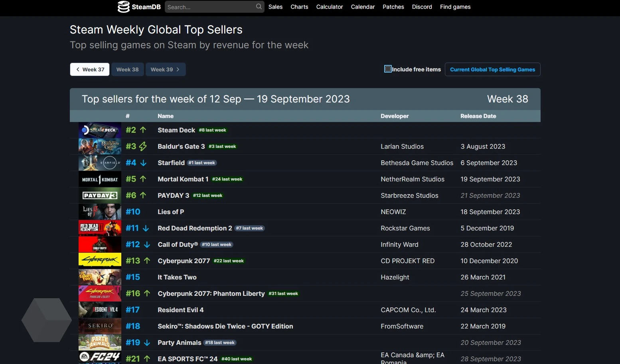
Task: Open the Charts menu item
Action: coord(299,7)
